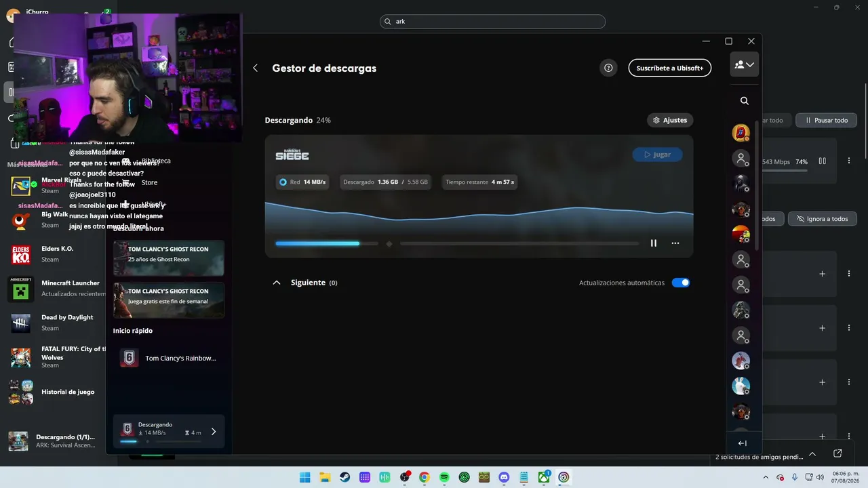Open Ajustes download settings
868x488 pixels.
point(670,120)
